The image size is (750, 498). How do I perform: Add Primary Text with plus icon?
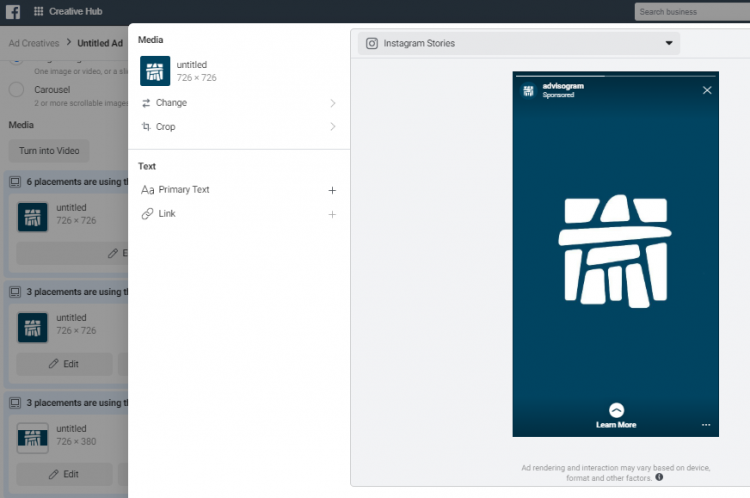(332, 190)
